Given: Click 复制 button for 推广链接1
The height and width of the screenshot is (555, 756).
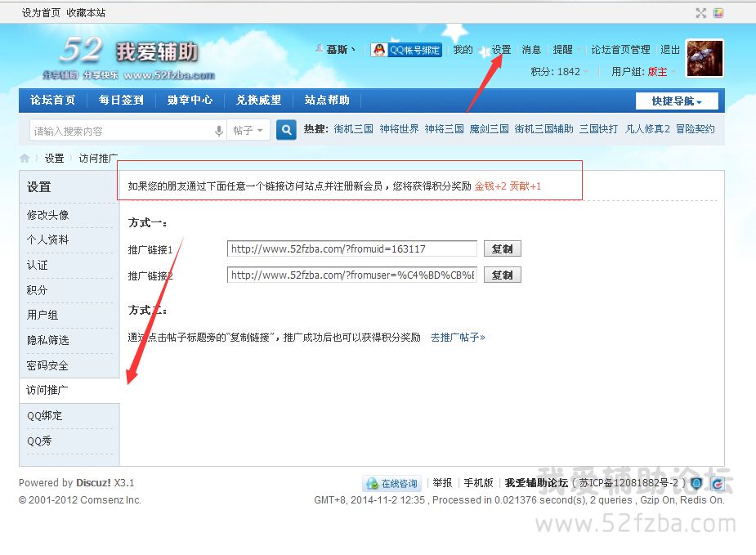Looking at the screenshot, I should (503, 248).
